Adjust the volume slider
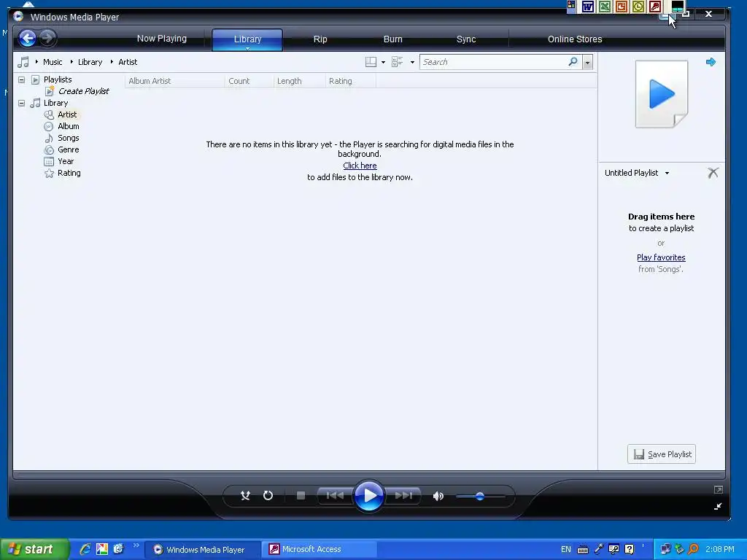Viewport: 747px width, 560px height. click(480, 496)
